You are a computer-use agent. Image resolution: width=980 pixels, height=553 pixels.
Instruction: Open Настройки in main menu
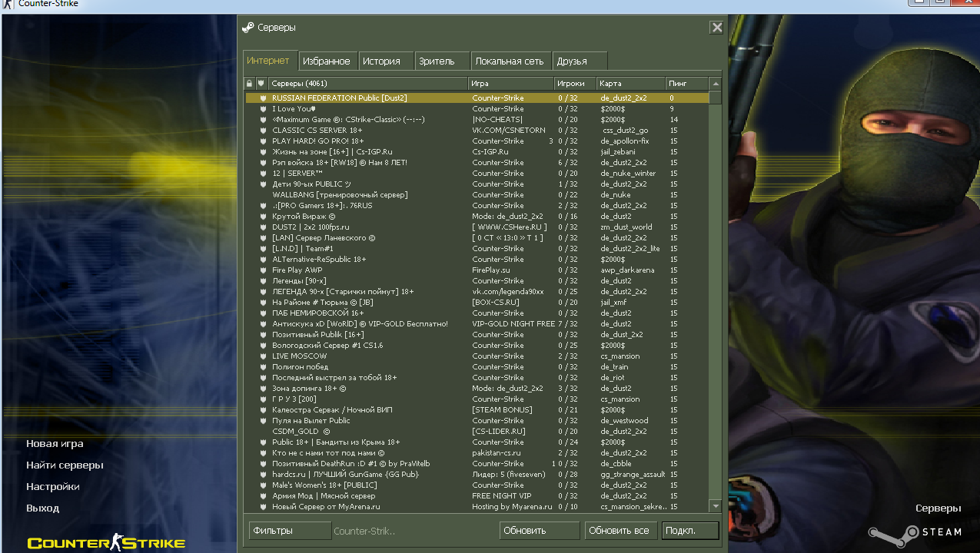click(53, 487)
